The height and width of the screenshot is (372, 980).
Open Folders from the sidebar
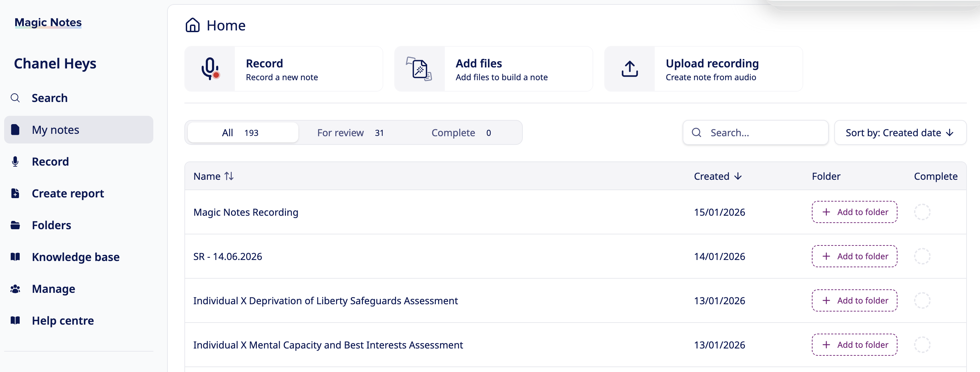(x=51, y=225)
